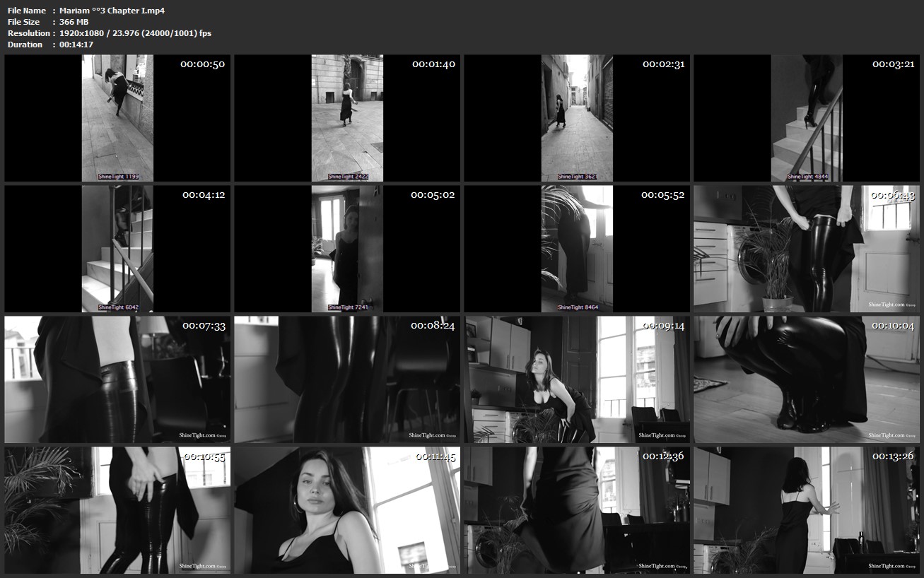Click the frame timestamped 00:12:36
The image size is (924, 578).
pos(577,510)
